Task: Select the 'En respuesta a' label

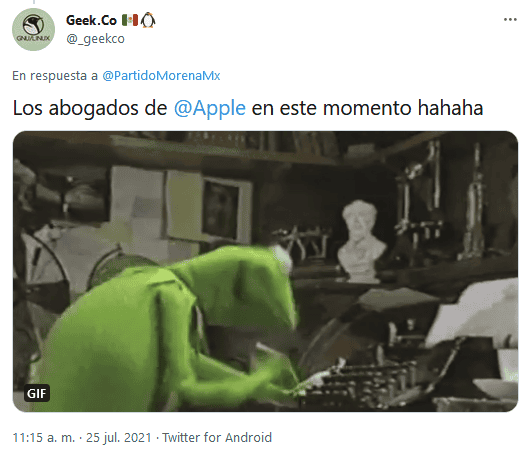Action: [55, 76]
